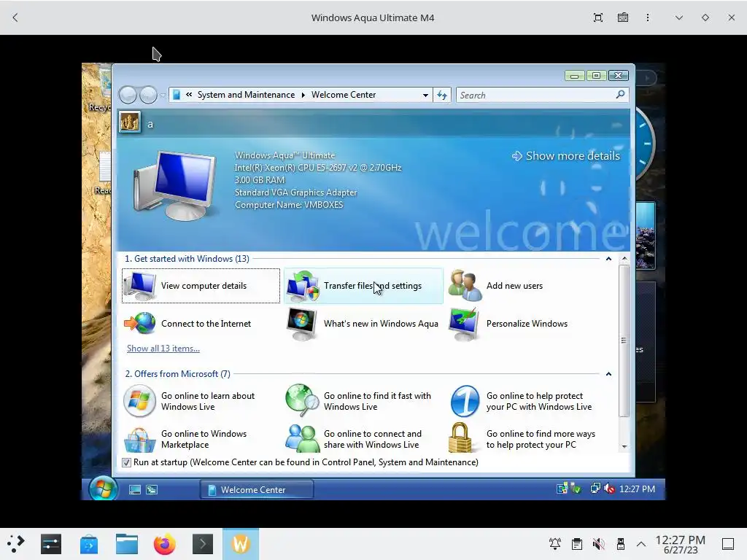Click the network tray icon in guest

(x=595, y=489)
